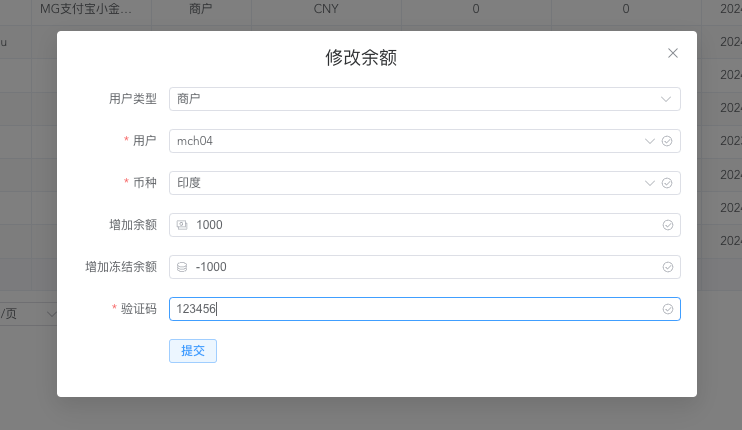Click the coins icon in 增加冻结余额 field
Image resolution: width=742 pixels, height=430 pixels.
pos(182,267)
